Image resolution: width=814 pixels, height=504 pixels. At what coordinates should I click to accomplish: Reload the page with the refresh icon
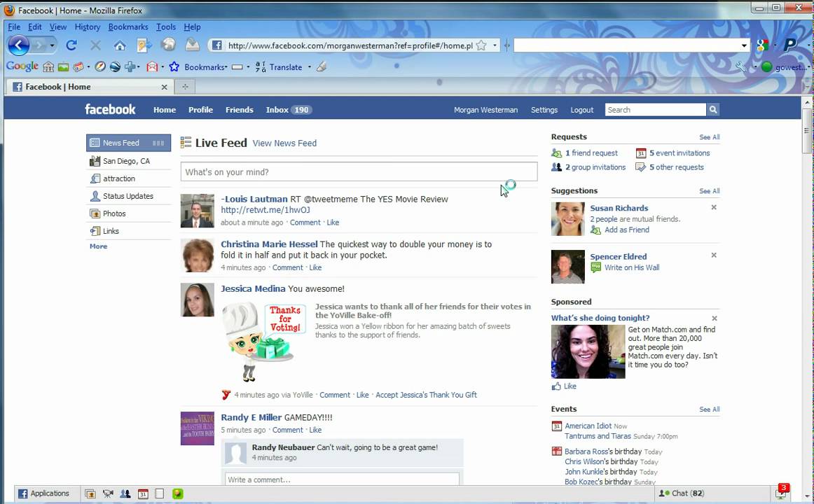point(71,45)
